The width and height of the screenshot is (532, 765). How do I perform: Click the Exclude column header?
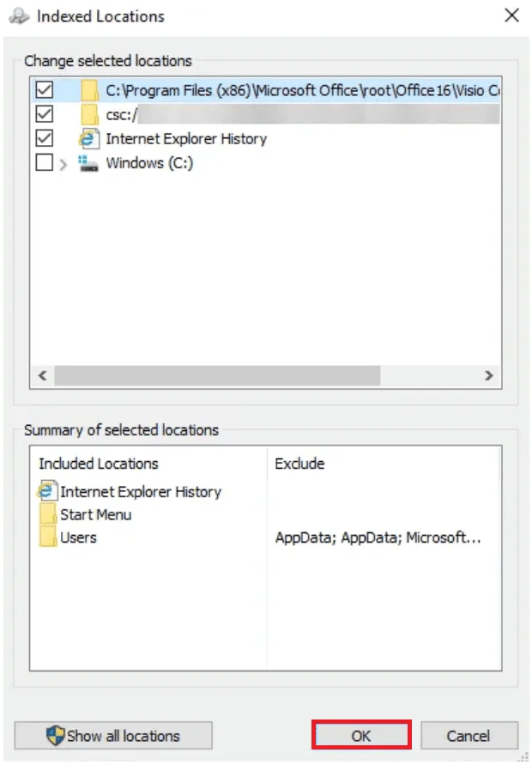(x=299, y=464)
